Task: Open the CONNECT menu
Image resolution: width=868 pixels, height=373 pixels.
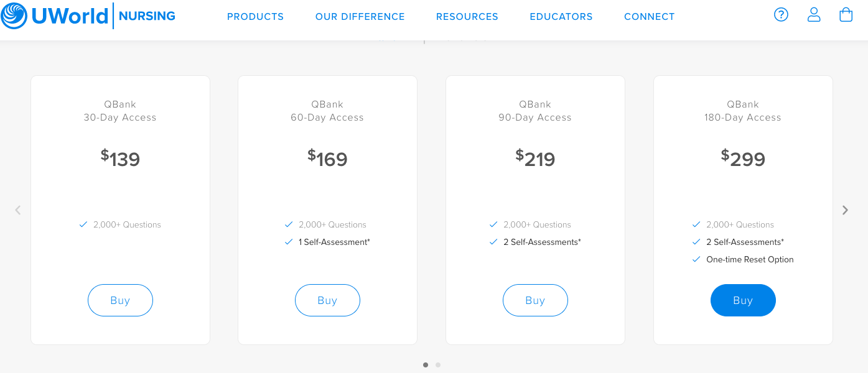Action: (x=649, y=17)
